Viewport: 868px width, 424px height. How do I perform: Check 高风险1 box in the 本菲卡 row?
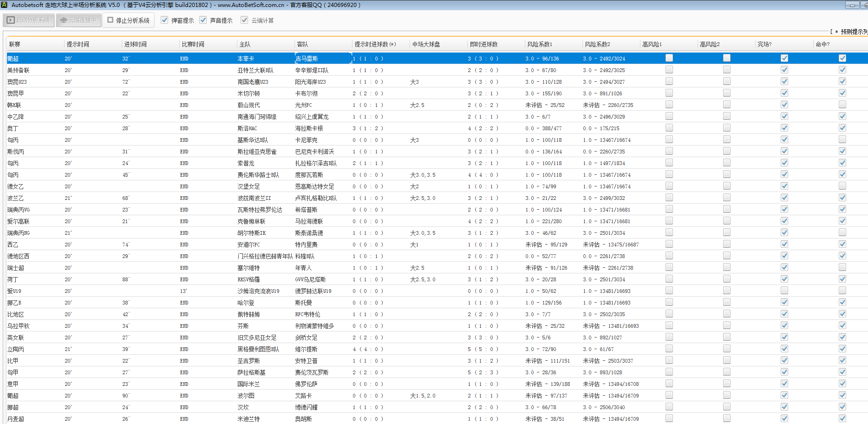(x=669, y=58)
